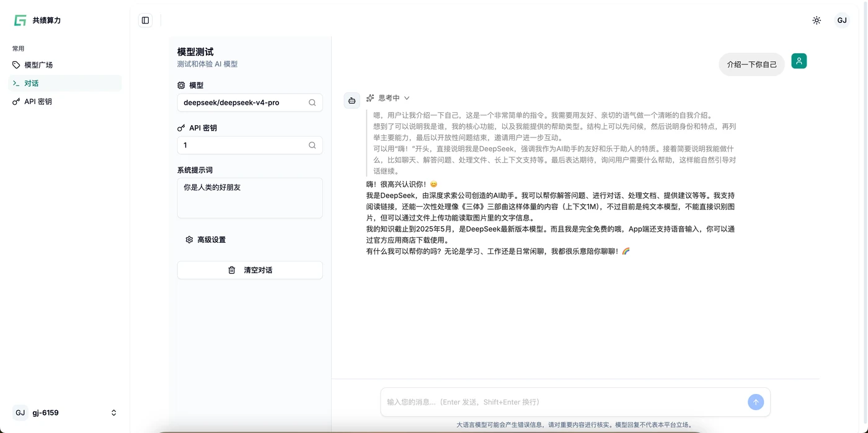Open the GJ avatar menu at top right

[842, 20]
